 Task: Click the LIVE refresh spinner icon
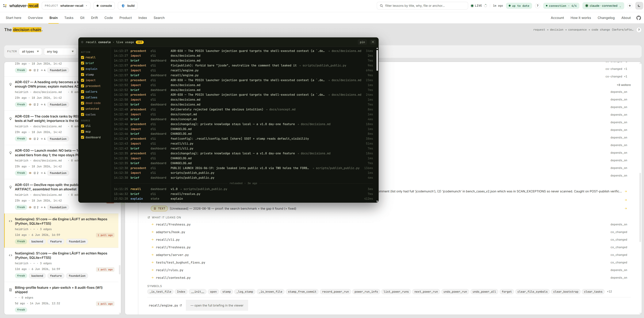486,6
